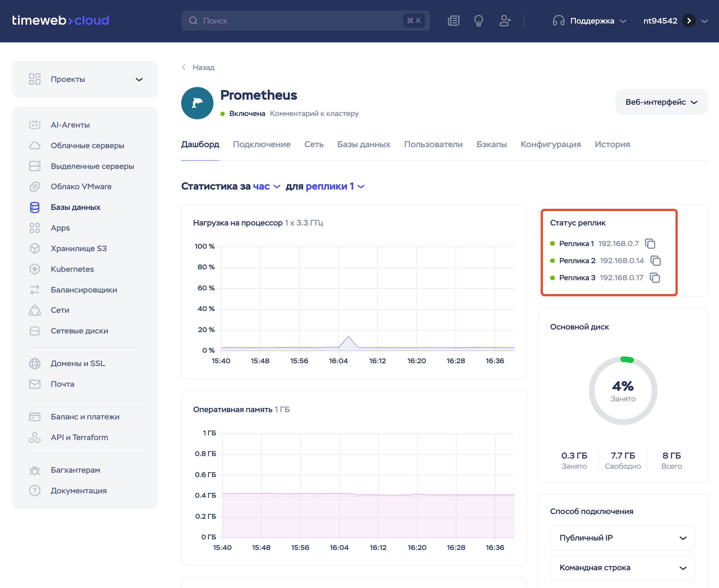
Task: Switch to the Бэкапы tab
Action: click(x=491, y=144)
